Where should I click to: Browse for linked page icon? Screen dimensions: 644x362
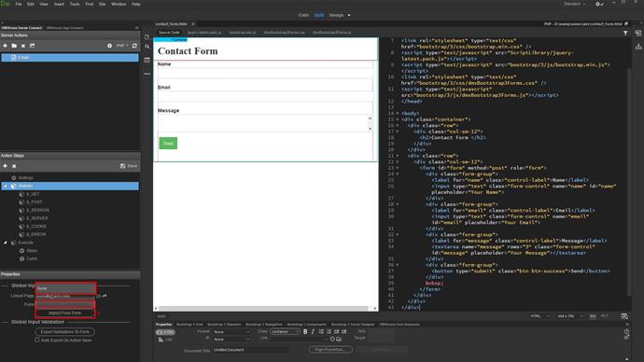coord(99,296)
